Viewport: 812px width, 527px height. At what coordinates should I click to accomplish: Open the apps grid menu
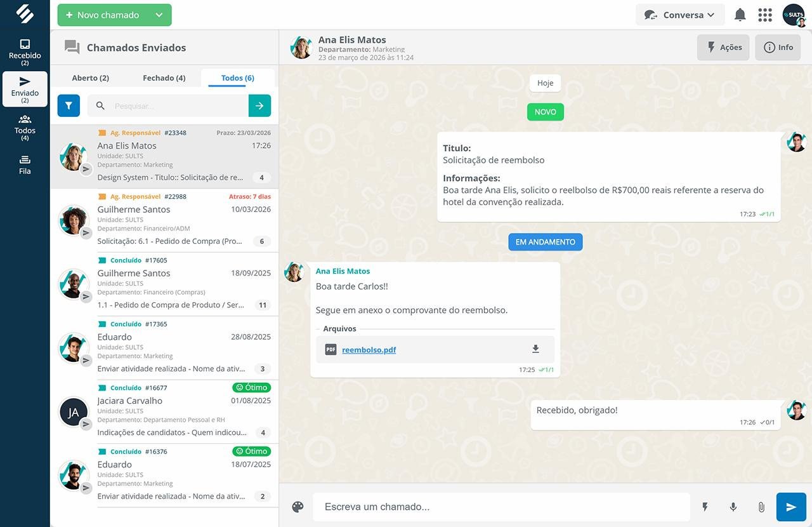click(765, 14)
